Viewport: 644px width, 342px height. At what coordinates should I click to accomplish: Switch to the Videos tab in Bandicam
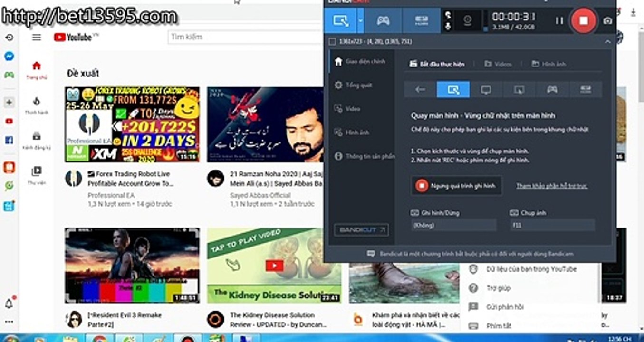point(498,64)
